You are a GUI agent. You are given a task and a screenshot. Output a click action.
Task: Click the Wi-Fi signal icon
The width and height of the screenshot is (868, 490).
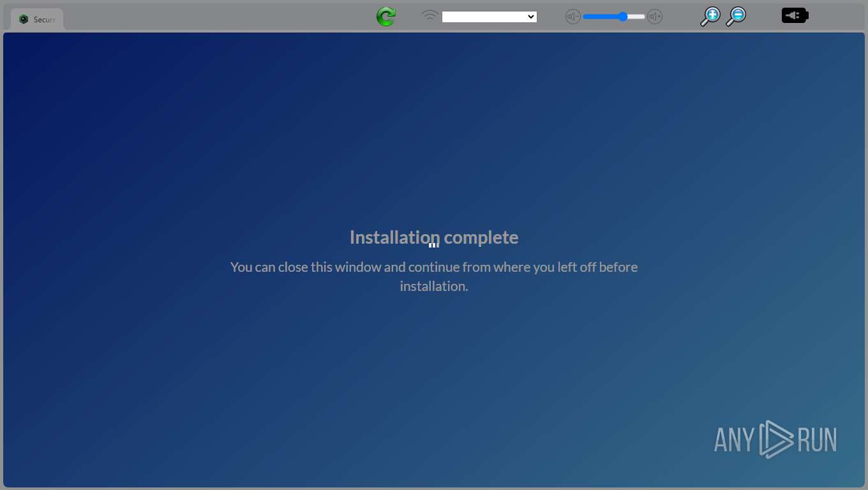tap(430, 16)
